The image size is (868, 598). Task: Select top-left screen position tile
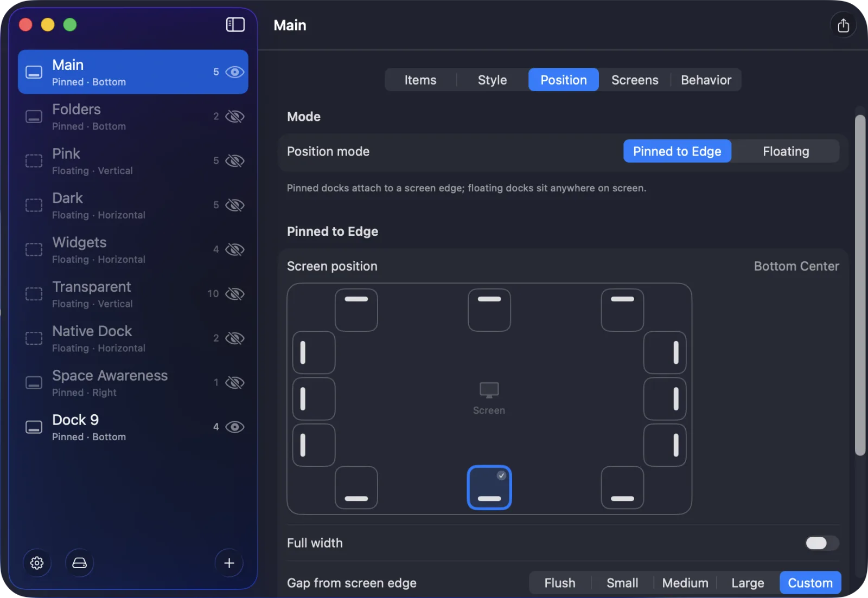pyautogui.click(x=356, y=310)
